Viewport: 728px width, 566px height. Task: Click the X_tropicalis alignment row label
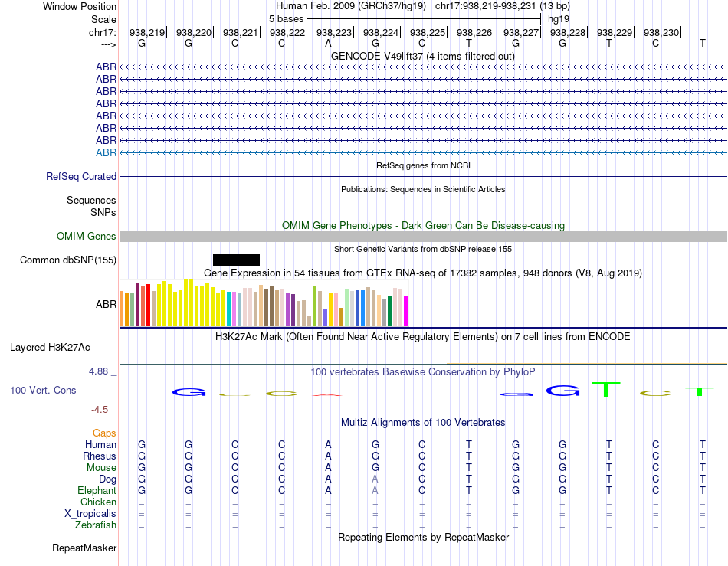point(90,514)
